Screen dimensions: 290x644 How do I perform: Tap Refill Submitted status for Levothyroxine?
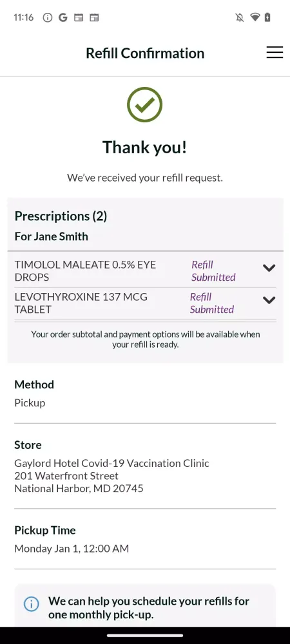(x=211, y=303)
